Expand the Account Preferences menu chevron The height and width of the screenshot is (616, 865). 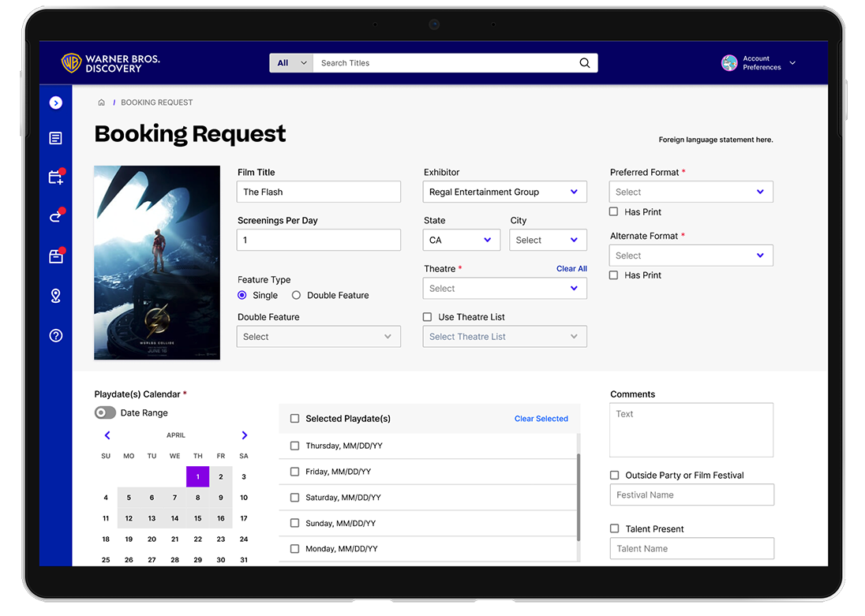(x=792, y=63)
